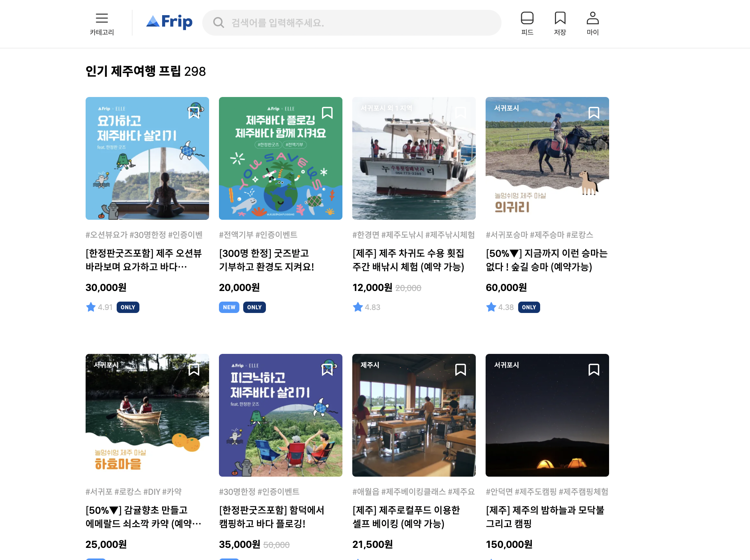Open the 제주 오션뷰 요가 title link

coord(144,260)
